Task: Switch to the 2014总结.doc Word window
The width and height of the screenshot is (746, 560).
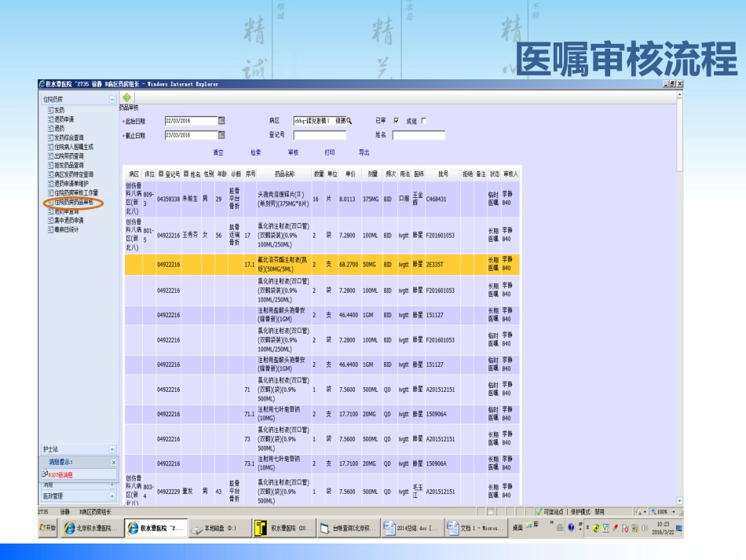Action: coord(412,528)
